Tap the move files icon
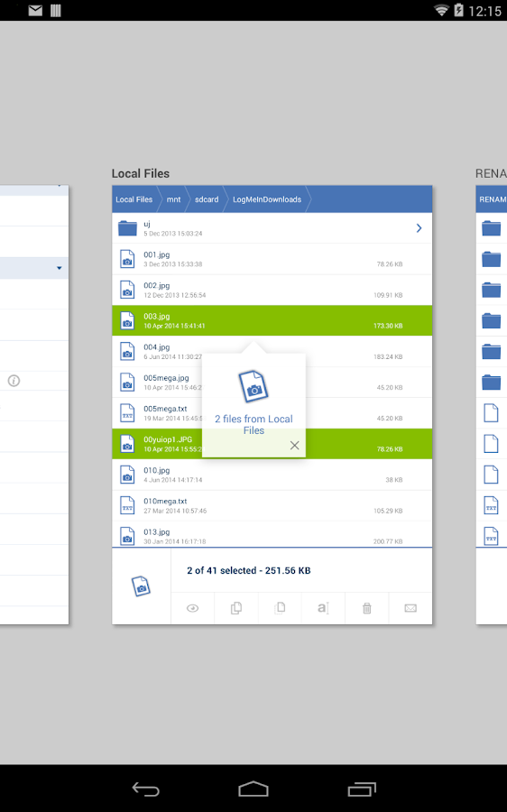The height and width of the screenshot is (812, 507). click(x=280, y=607)
